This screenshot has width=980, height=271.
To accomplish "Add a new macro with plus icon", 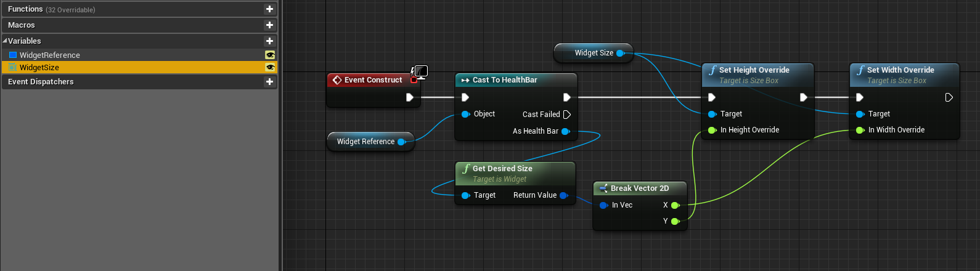I will 269,25.
